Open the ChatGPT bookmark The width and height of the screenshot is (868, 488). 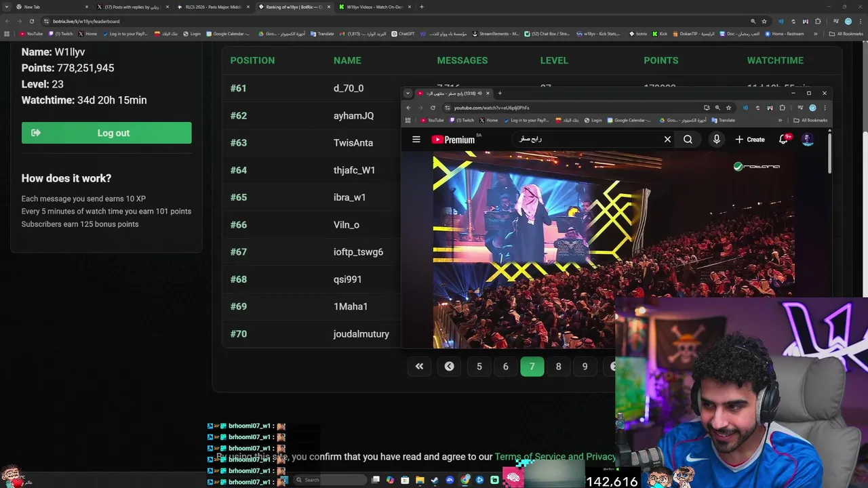pyautogui.click(x=403, y=34)
